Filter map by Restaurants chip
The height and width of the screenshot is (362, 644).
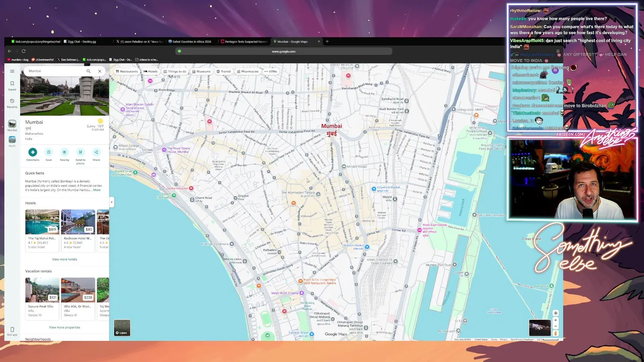(x=127, y=71)
